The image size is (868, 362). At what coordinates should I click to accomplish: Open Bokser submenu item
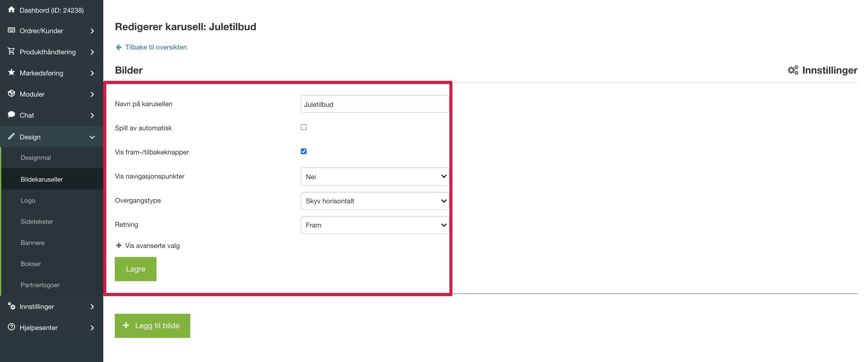tap(52, 264)
